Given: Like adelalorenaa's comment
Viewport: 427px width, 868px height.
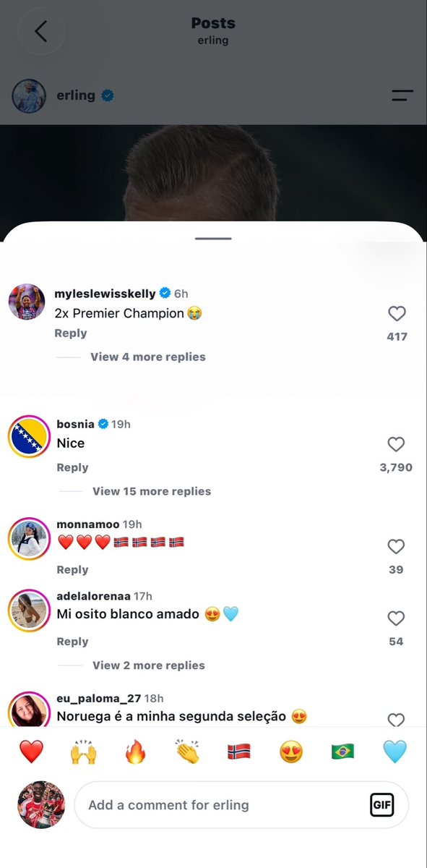Looking at the screenshot, I should pyautogui.click(x=396, y=618).
